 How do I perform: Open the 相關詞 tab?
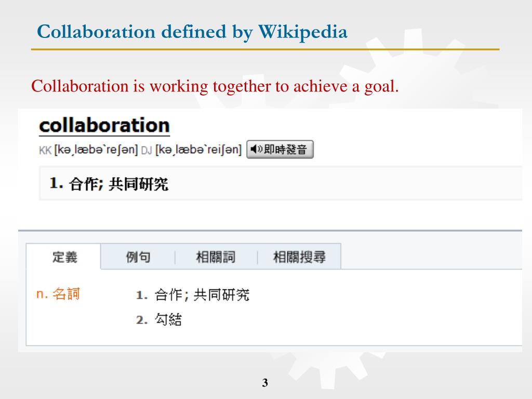(x=216, y=257)
